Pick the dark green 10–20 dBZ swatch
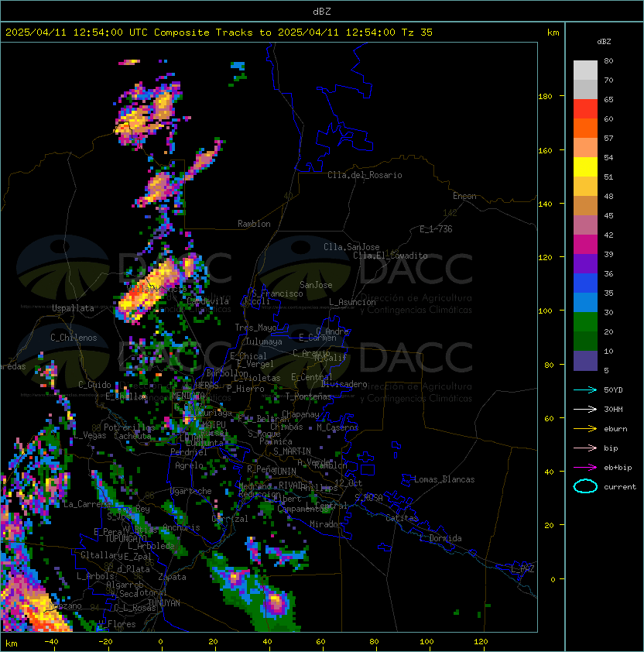 click(x=585, y=341)
